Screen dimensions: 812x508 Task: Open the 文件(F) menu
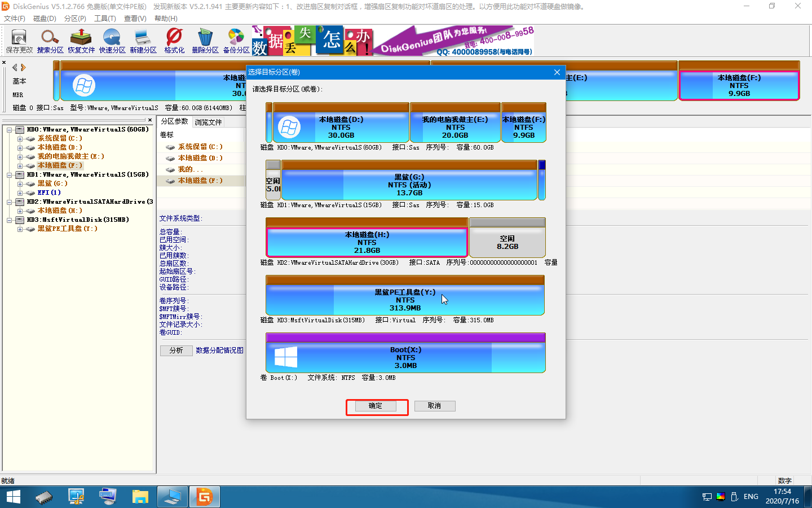click(15, 19)
